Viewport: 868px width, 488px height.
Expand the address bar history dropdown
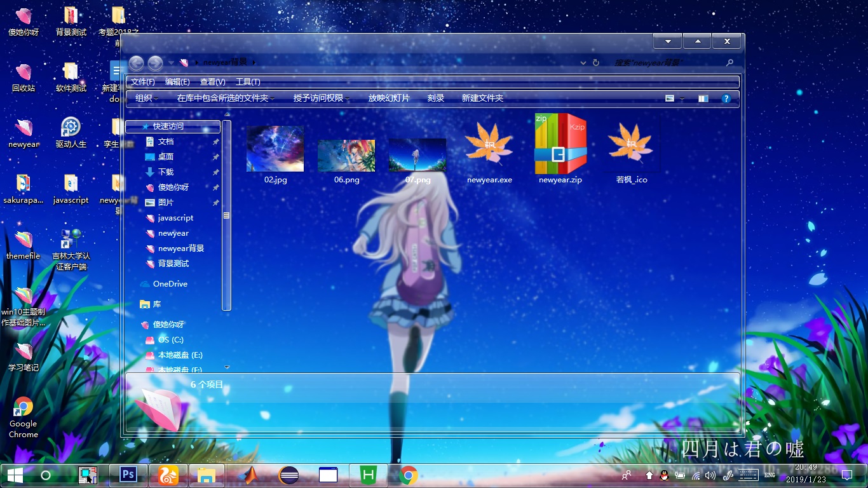click(583, 63)
